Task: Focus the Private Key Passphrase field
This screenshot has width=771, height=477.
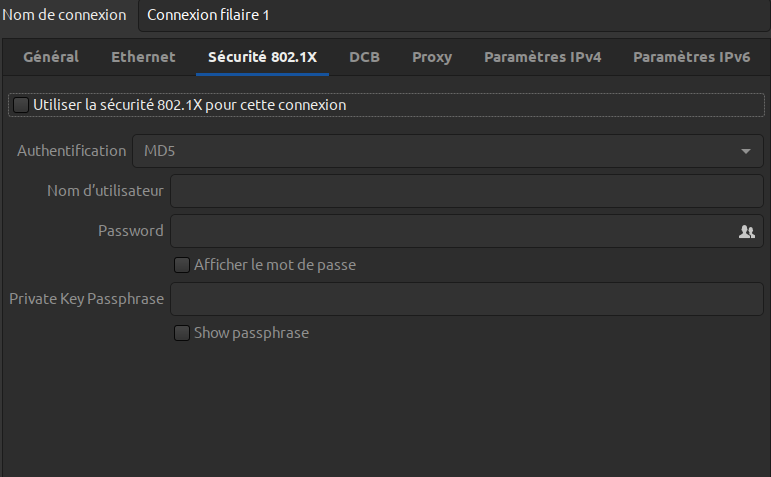Action: [x=466, y=299]
